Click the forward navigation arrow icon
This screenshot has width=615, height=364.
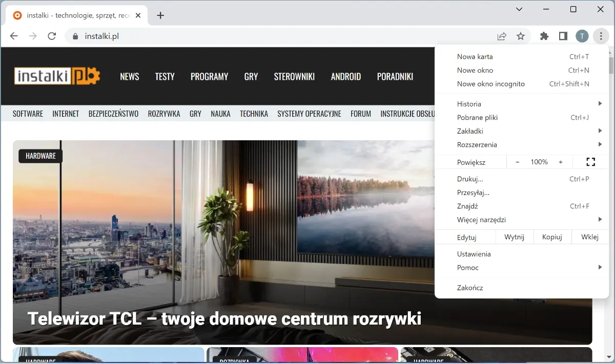click(32, 36)
